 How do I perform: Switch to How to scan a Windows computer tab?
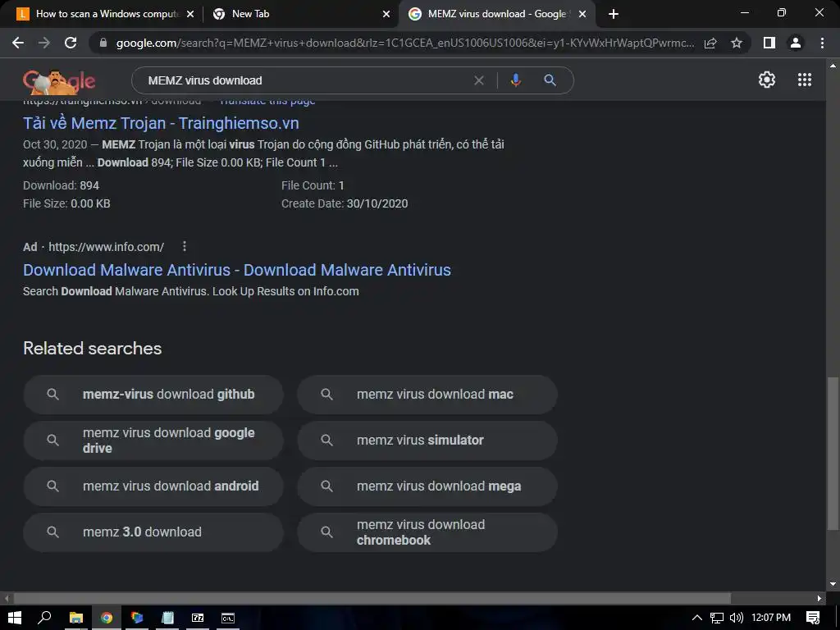coord(107,14)
